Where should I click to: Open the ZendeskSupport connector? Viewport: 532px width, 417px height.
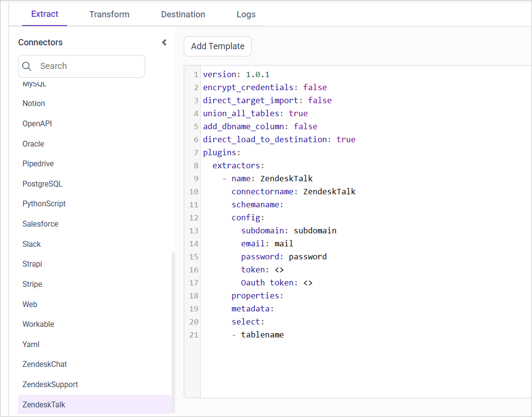click(50, 384)
